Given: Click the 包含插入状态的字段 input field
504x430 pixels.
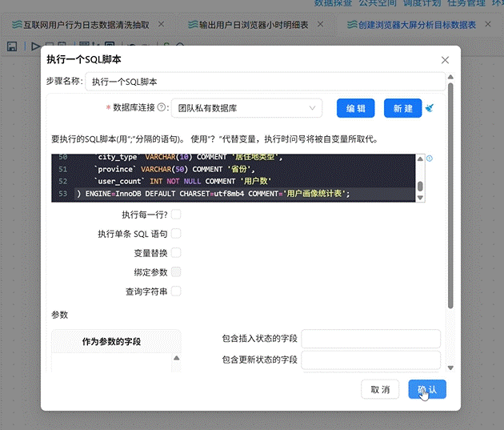Looking at the screenshot, I should click(x=371, y=339).
